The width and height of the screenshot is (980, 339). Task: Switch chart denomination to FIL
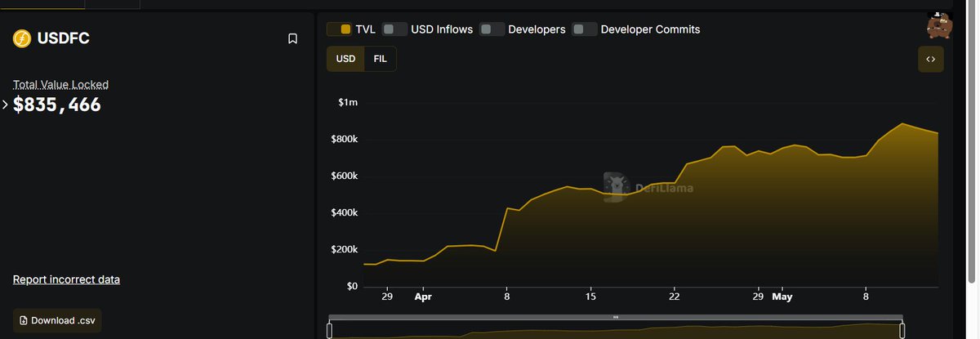pyautogui.click(x=381, y=59)
